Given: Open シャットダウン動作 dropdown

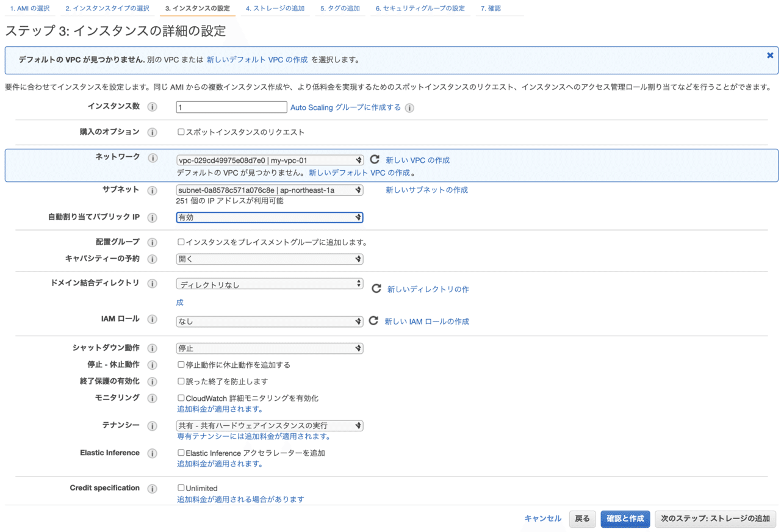Looking at the screenshot, I should pyautogui.click(x=270, y=348).
